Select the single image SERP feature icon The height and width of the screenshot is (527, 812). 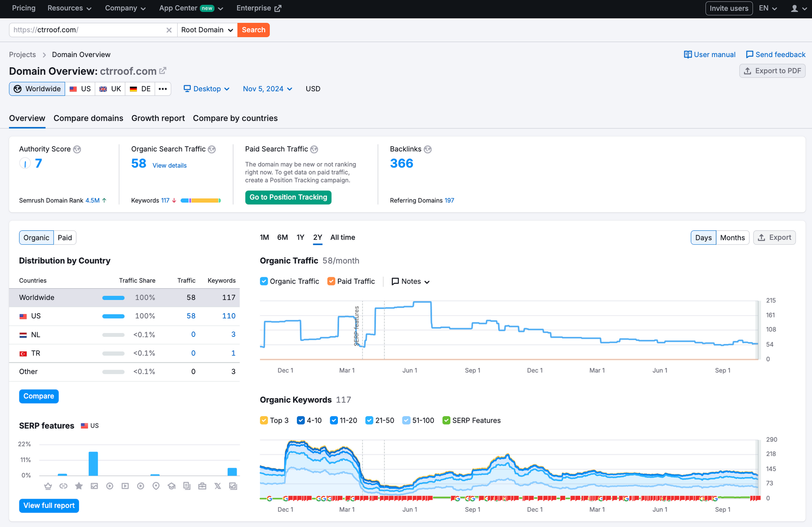(94, 486)
